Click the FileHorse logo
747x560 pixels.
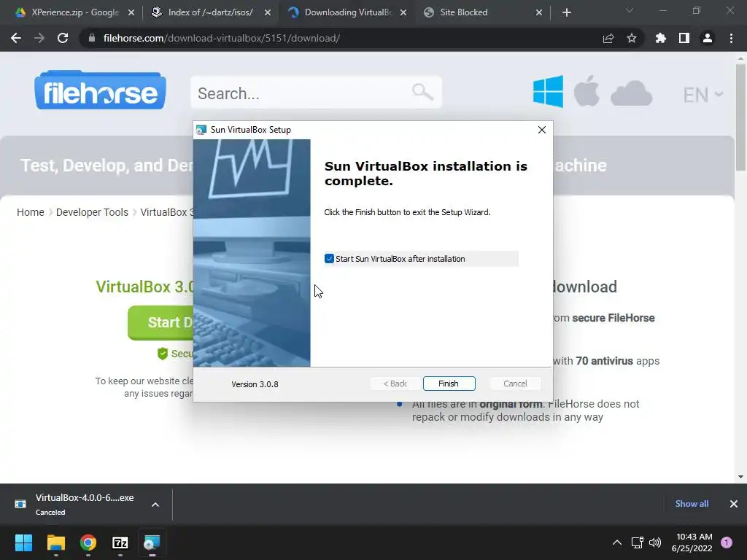100,90
